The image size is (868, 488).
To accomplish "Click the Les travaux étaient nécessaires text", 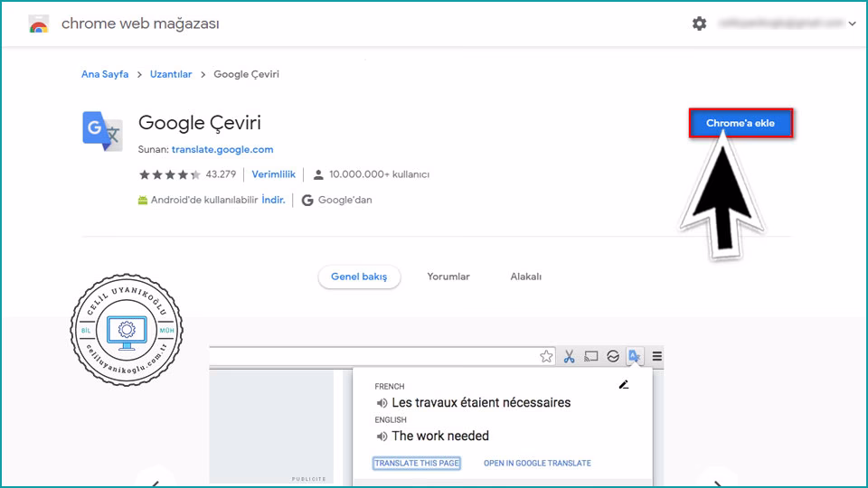I will click(x=481, y=402).
